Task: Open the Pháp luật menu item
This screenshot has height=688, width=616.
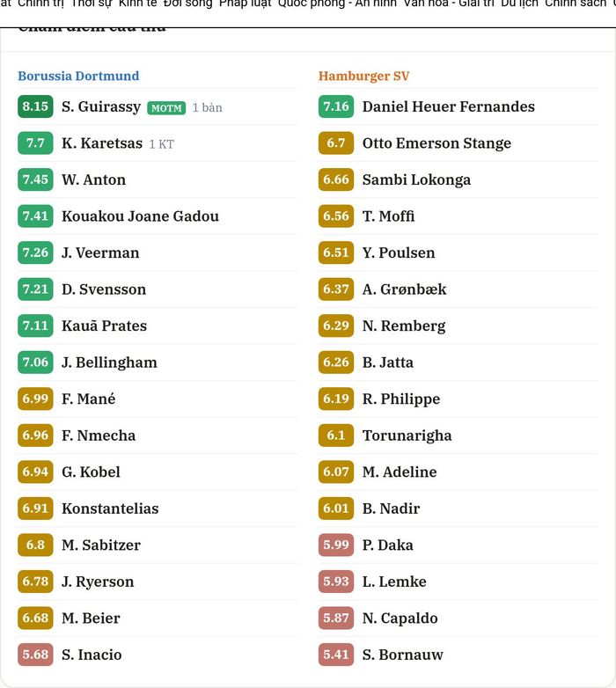Action: [x=246, y=4]
